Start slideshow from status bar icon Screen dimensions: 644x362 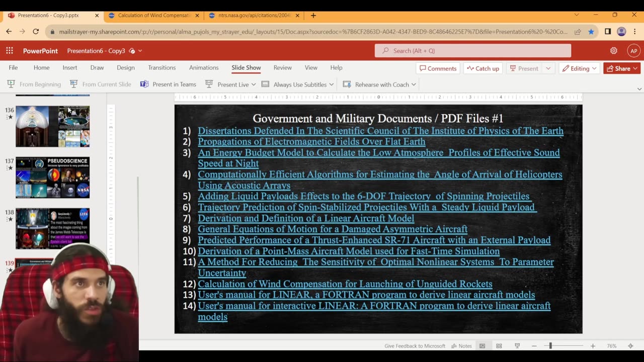pos(517,346)
